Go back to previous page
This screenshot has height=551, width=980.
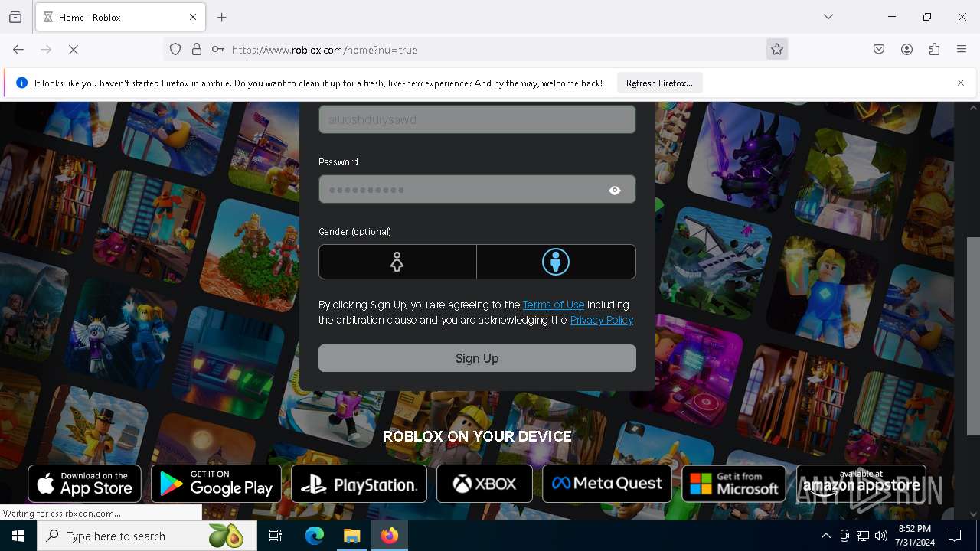18,50
